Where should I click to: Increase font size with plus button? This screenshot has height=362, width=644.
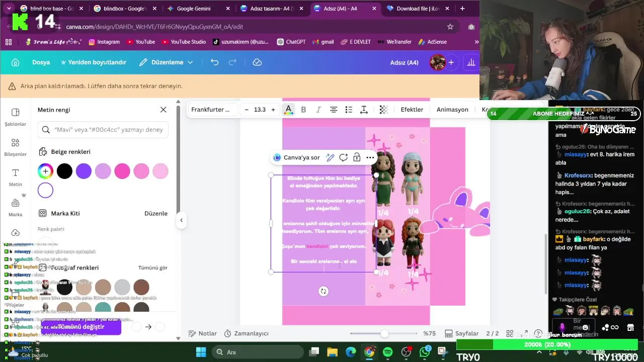point(273,110)
